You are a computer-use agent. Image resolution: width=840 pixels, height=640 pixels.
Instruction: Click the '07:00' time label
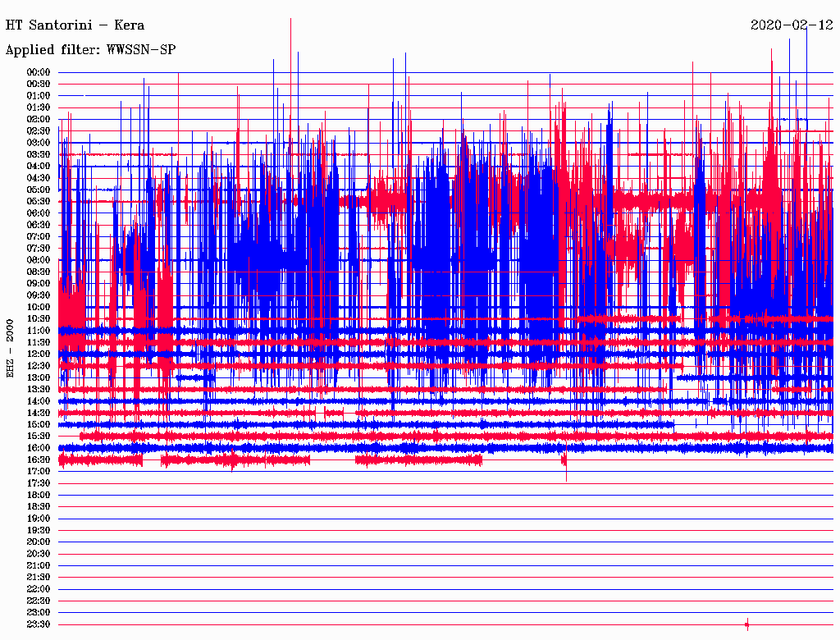click(x=39, y=237)
